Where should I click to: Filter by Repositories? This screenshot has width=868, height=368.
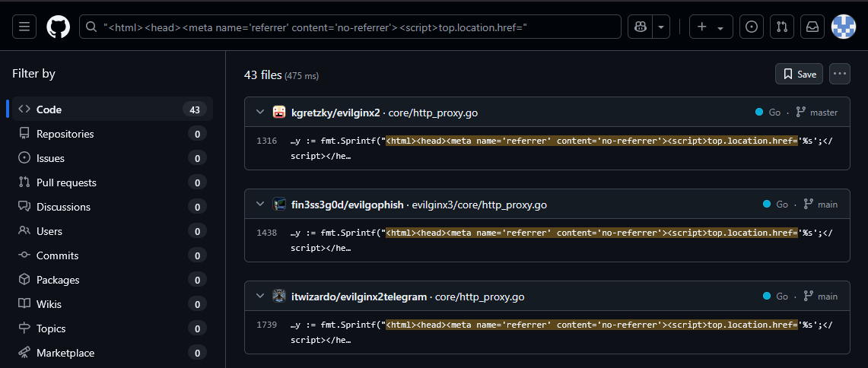point(113,134)
